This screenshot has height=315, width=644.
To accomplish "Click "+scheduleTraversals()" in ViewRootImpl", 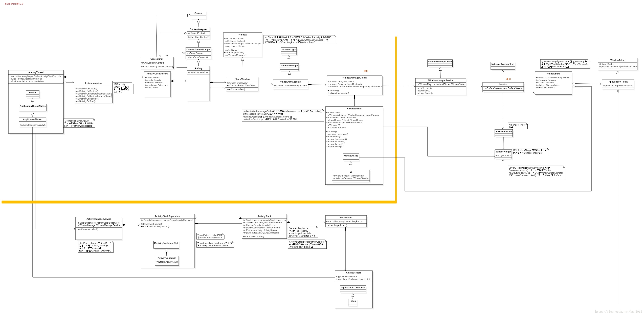I will tap(337, 134).
